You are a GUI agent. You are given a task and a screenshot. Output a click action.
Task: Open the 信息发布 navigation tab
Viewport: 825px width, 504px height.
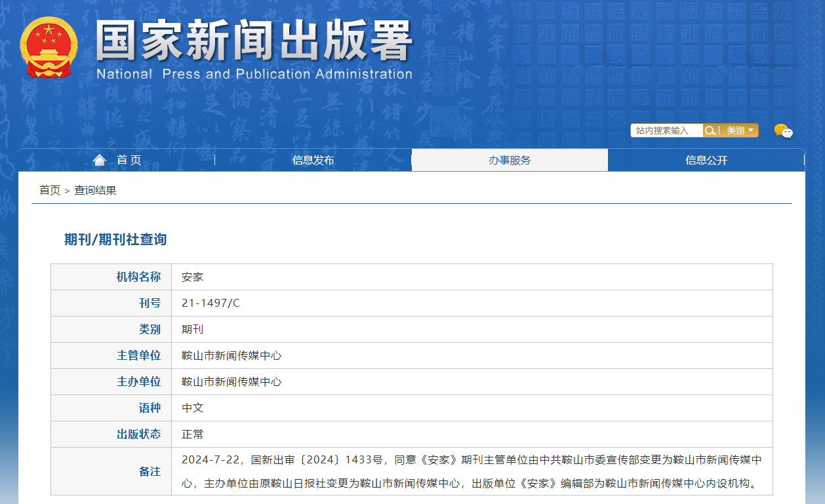(x=313, y=160)
